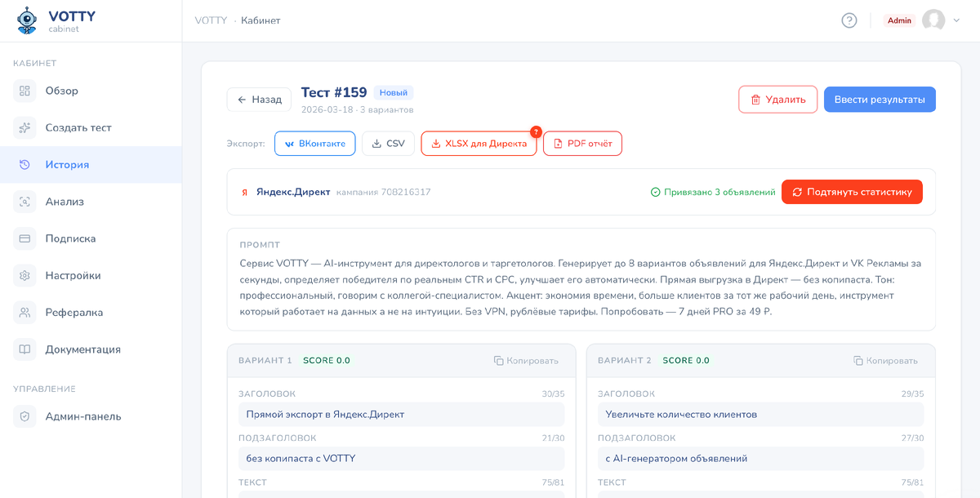980x498 pixels.
Task: Click the ПРОМПТ description paragraph
Action: point(581,287)
